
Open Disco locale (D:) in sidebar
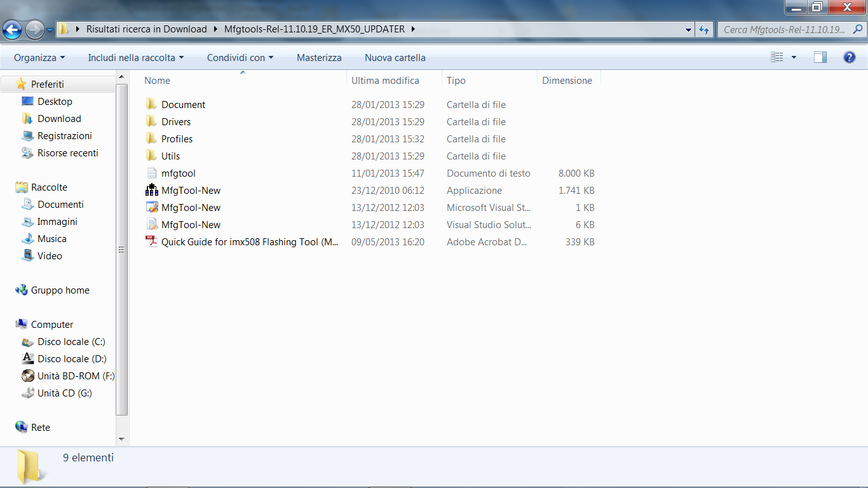tap(72, 358)
